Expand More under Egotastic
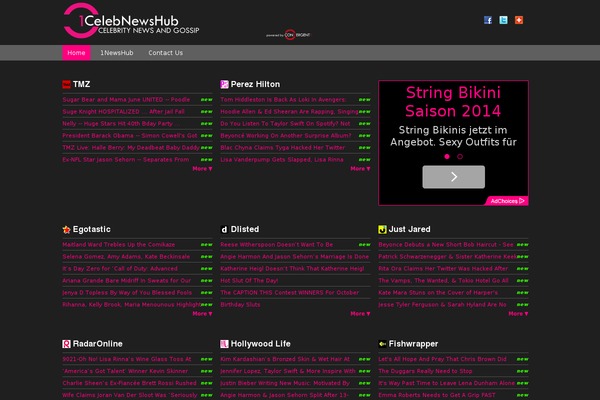The image size is (600, 400). coord(202,313)
